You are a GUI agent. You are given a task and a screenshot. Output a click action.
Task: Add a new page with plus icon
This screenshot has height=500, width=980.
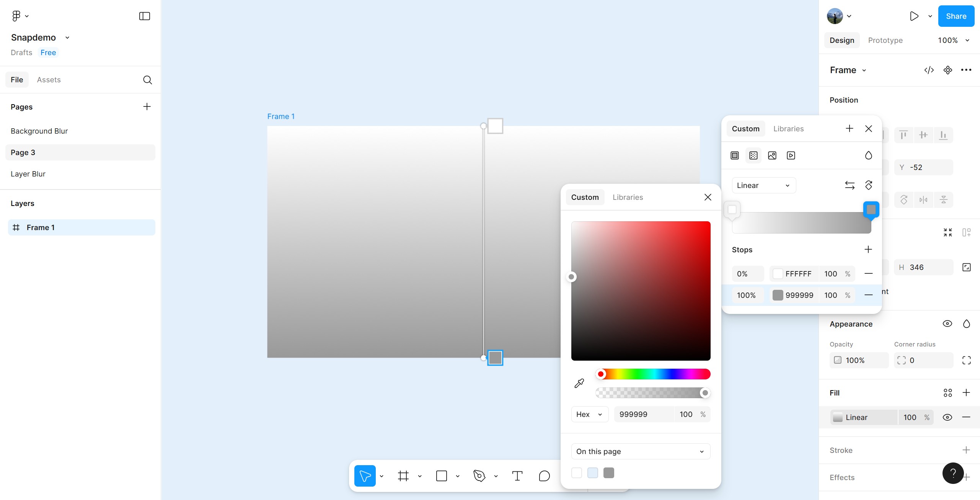click(x=147, y=106)
